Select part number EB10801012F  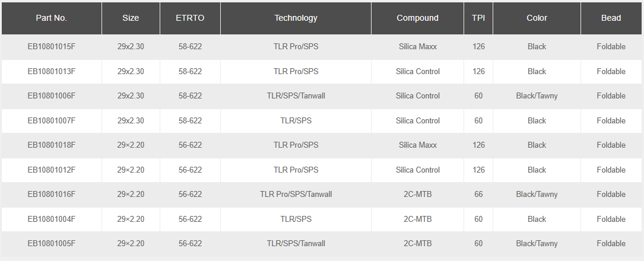coord(52,170)
